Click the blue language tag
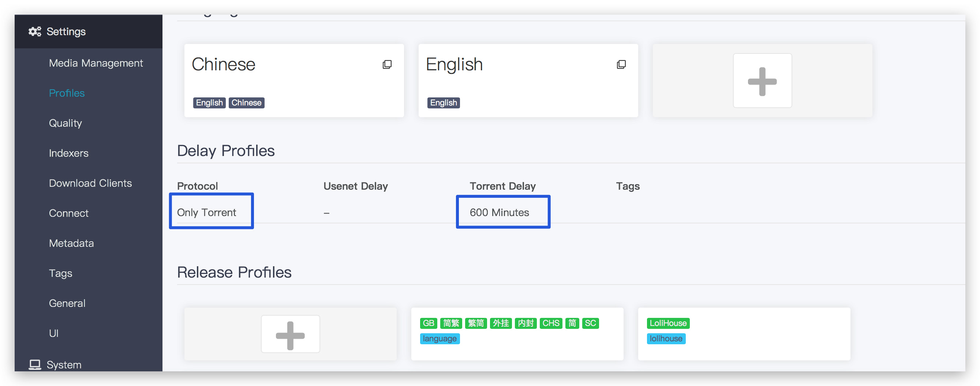 click(439, 338)
